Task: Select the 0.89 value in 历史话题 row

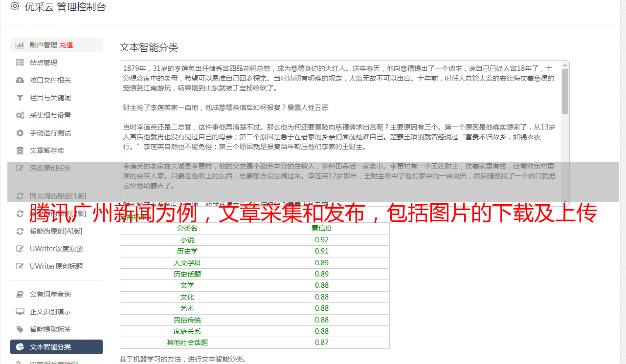Action: 322,274
